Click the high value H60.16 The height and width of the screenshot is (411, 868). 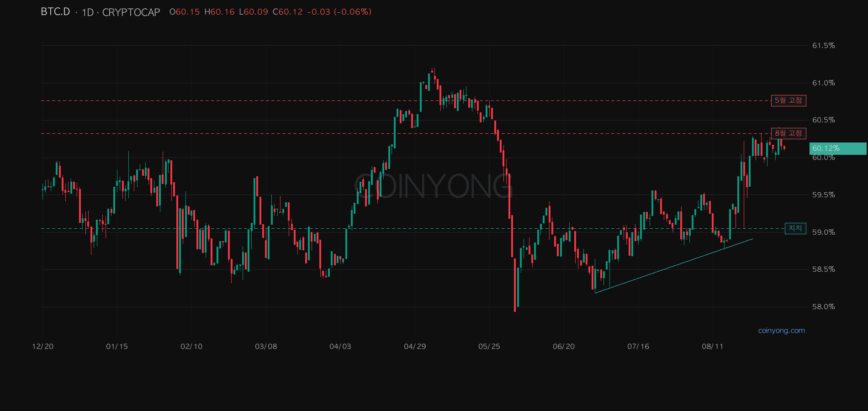(219, 12)
